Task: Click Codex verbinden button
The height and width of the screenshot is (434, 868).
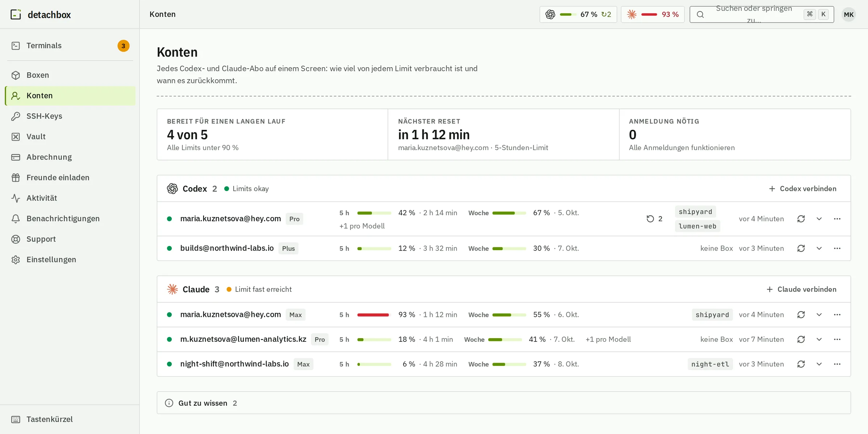Action: coord(803,189)
